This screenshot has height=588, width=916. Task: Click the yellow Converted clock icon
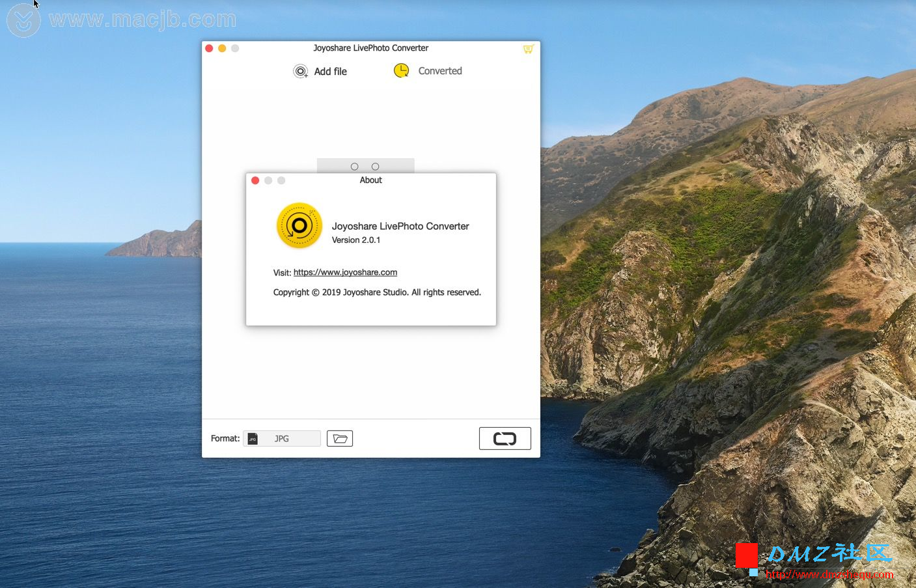click(x=401, y=70)
